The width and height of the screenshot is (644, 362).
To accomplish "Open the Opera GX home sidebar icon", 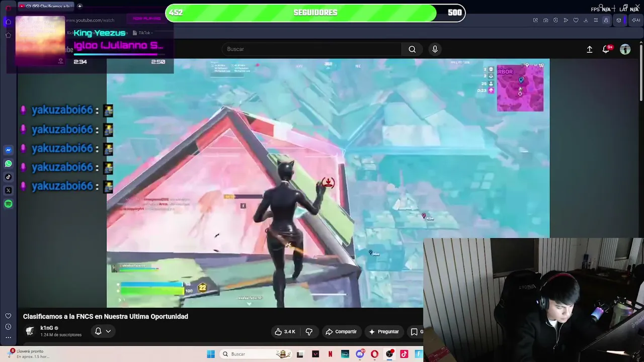I will click(x=8, y=22).
